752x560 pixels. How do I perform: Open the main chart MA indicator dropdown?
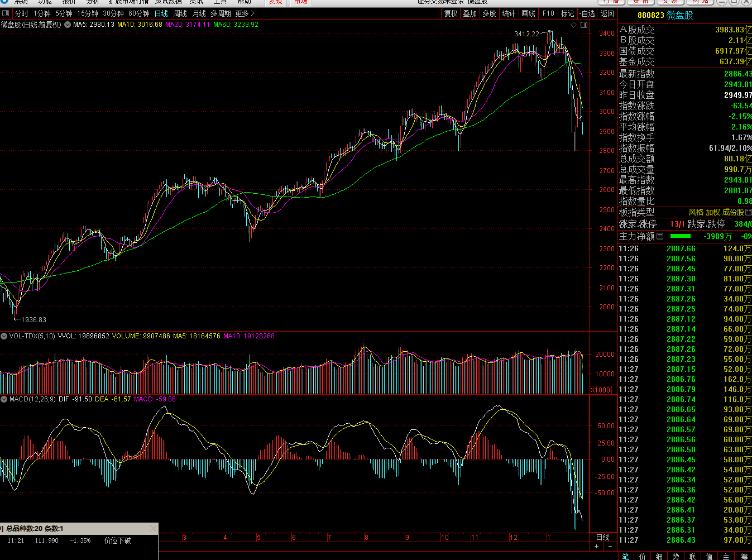(68, 25)
